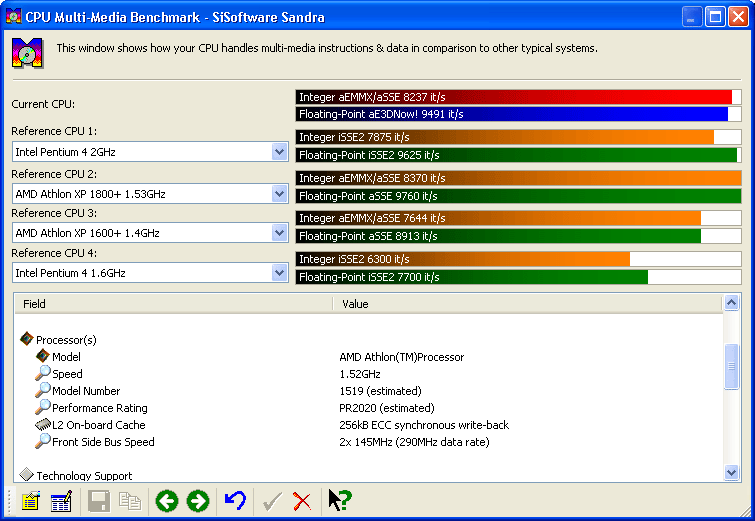Click the magnifier icon beside Model Number
This screenshot has height=521, width=755.
tap(42, 390)
